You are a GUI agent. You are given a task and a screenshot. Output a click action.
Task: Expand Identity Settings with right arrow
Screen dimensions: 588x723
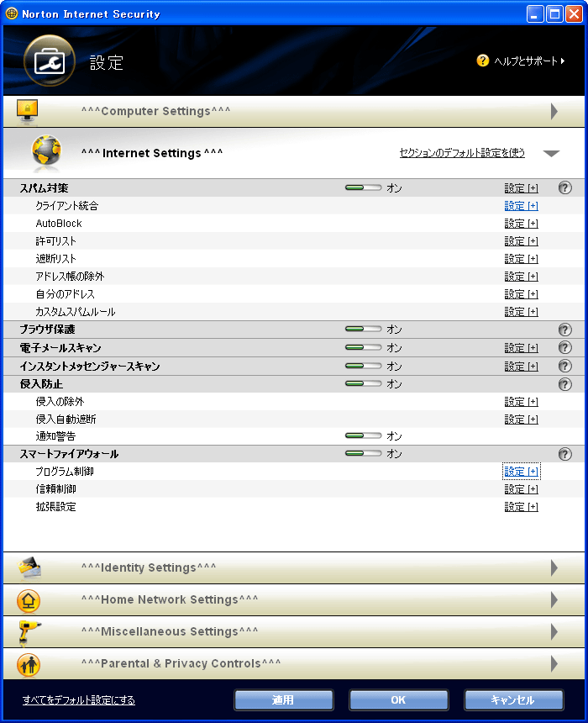click(554, 567)
